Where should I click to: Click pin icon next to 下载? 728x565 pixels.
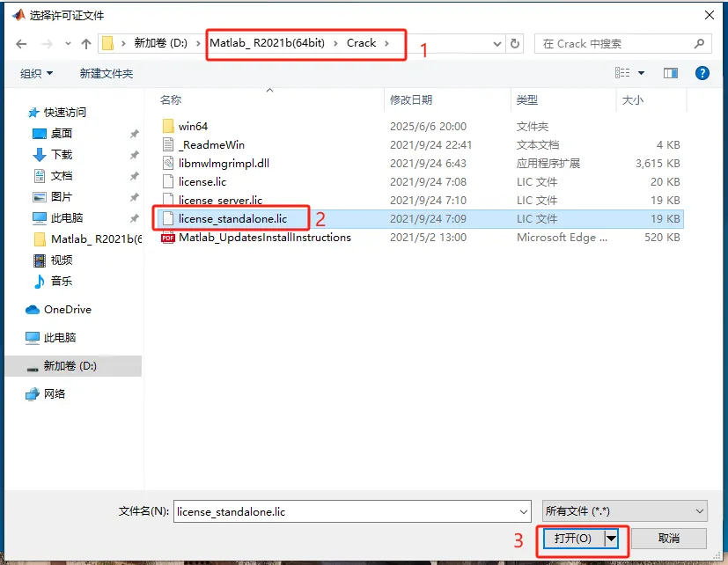click(x=134, y=155)
